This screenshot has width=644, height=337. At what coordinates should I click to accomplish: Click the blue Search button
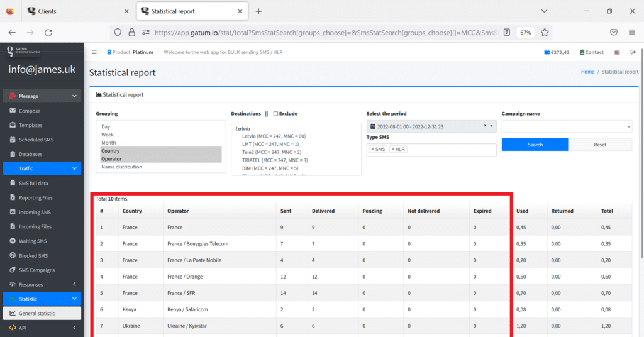tap(535, 145)
